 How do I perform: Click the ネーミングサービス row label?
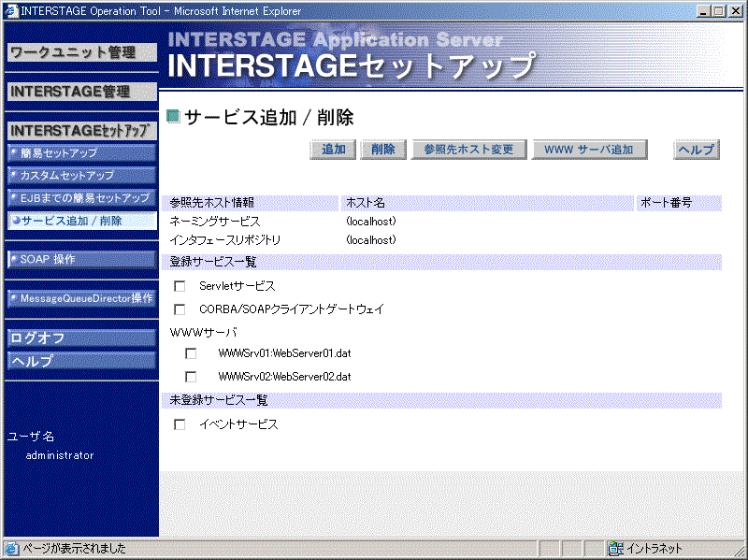(215, 222)
